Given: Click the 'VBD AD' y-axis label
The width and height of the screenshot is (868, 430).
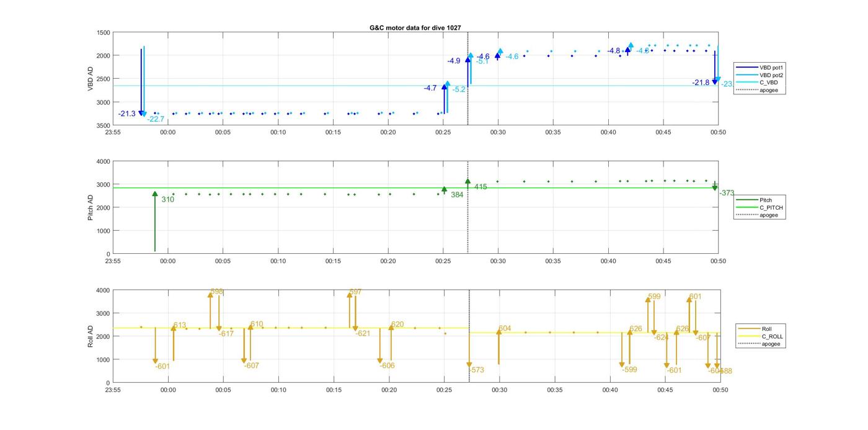Looking at the screenshot, I should click(91, 78).
